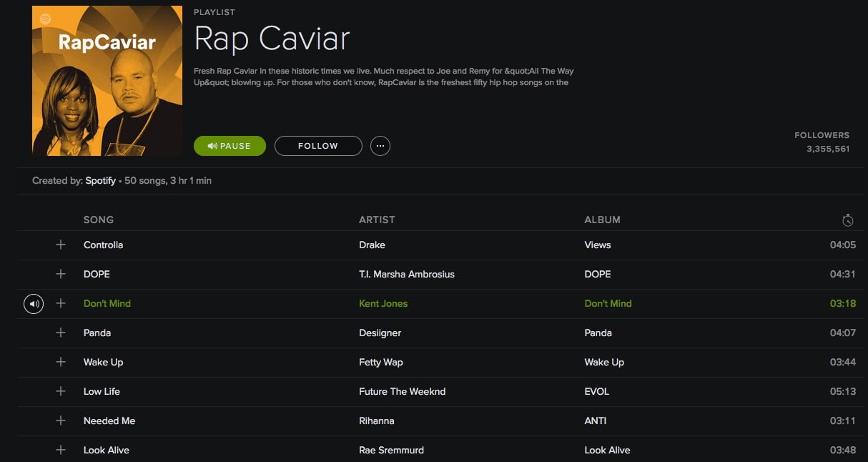The height and width of the screenshot is (462, 868).
Task: Select the song title Panda
Action: pos(97,333)
